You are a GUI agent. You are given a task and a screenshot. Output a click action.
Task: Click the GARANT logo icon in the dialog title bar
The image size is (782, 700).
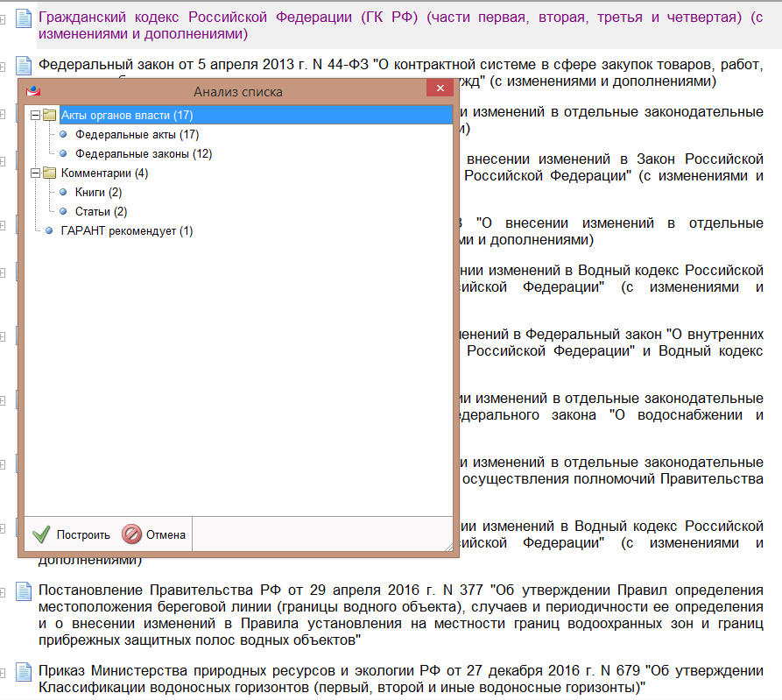coord(33,91)
